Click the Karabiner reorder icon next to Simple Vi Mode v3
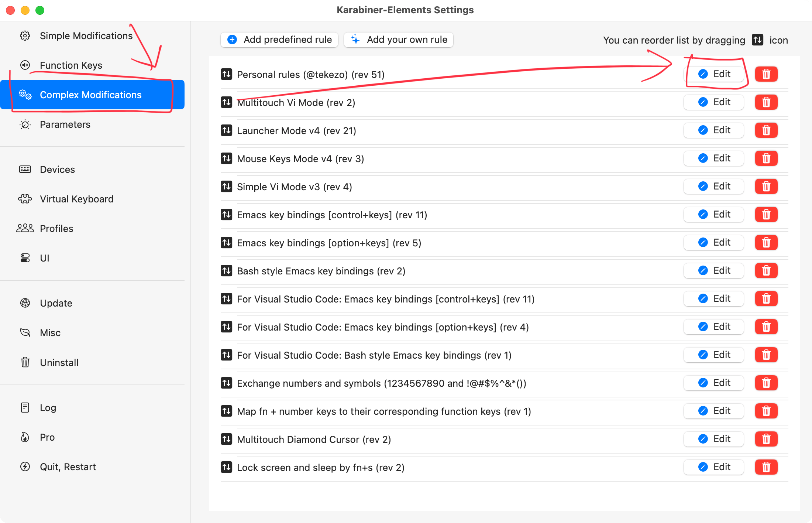 (x=228, y=187)
